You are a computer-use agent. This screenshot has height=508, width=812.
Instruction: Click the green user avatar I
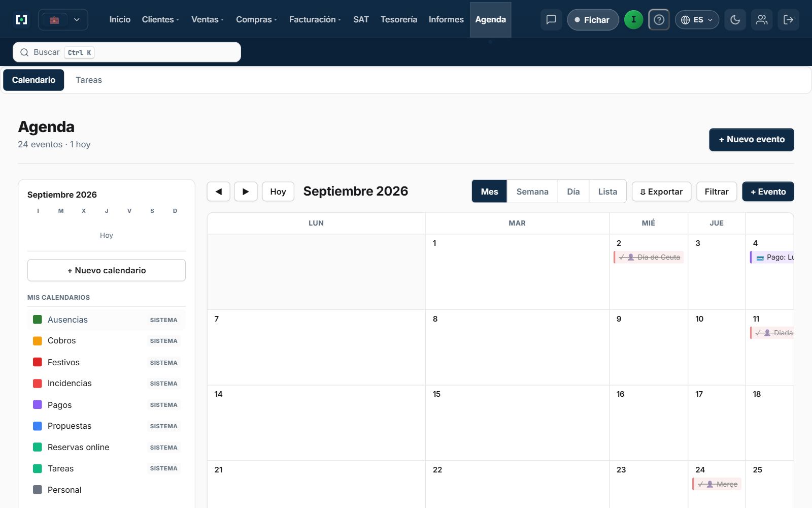pos(633,20)
